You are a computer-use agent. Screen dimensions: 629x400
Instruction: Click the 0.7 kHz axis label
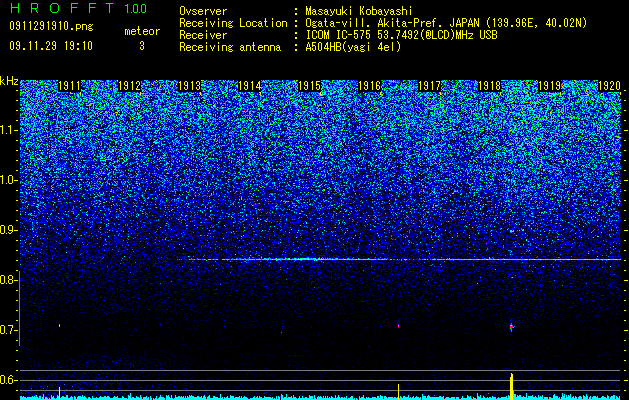click(8, 331)
